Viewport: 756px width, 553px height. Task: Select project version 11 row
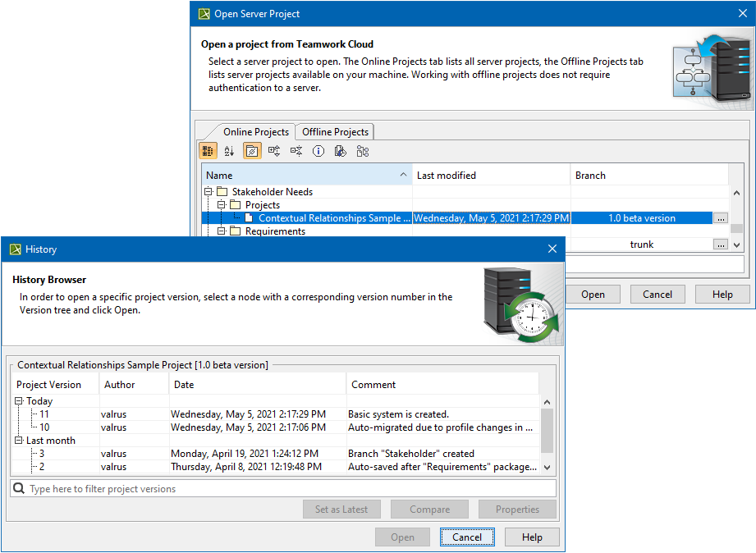pyautogui.click(x=275, y=414)
